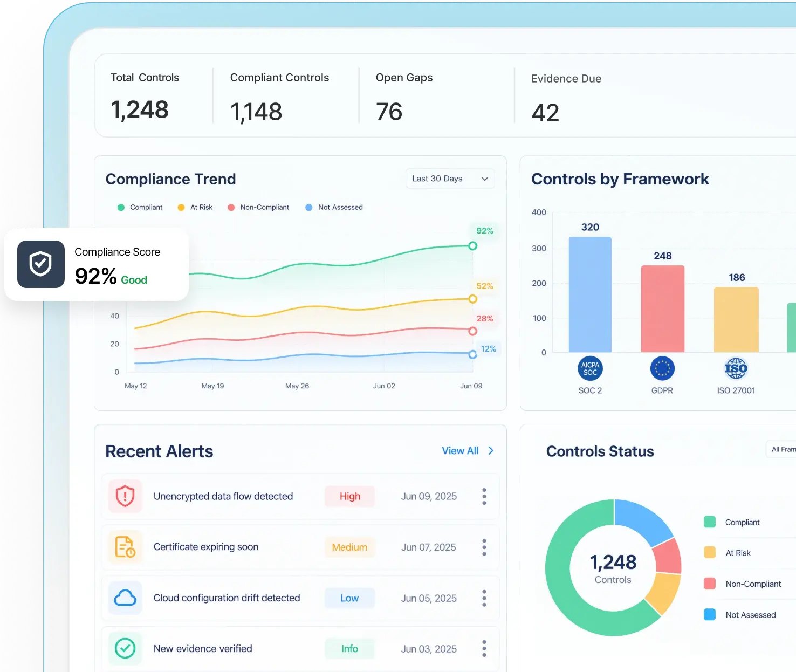
Task: Toggle the At Risk series in trend legend
Action: click(195, 208)
